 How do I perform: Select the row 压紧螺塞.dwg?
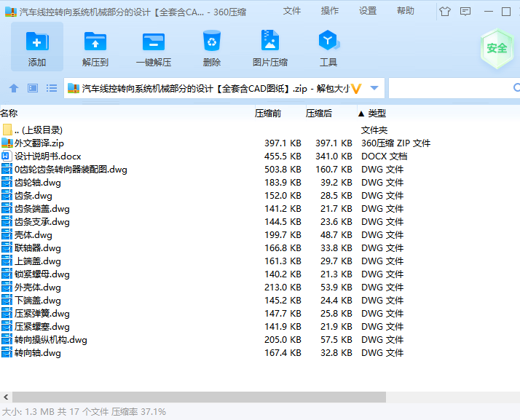point(260,326)
